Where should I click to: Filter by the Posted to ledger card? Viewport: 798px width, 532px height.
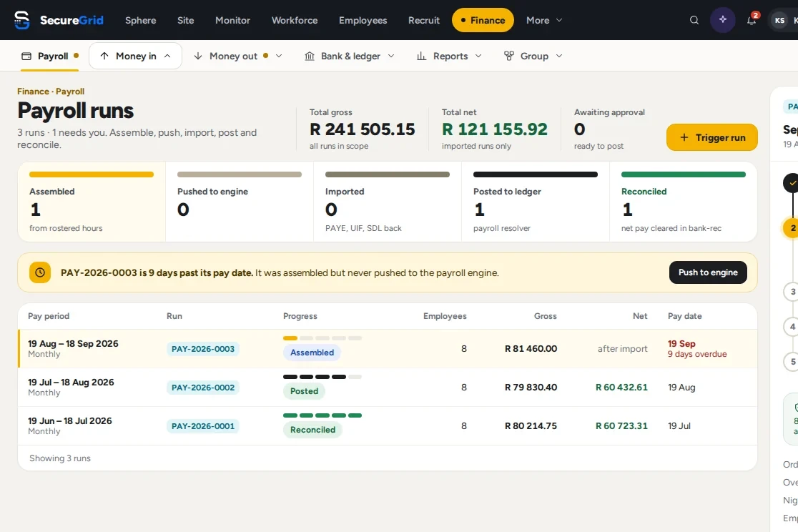point(536,202)
